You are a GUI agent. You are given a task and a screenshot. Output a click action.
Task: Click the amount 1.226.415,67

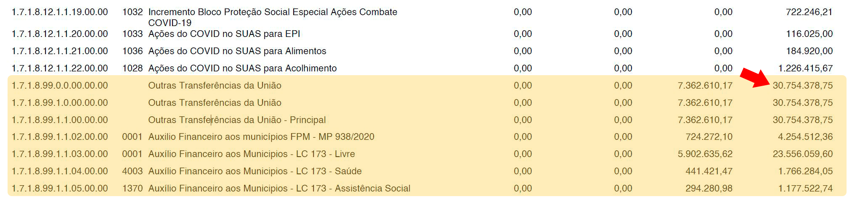click(x=805, y=68)
